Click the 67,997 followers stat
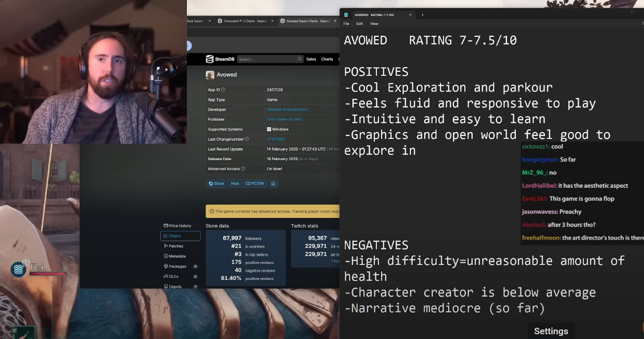Image resolution: width=644 pixels, height=339 pixels. tap(242, 238)
